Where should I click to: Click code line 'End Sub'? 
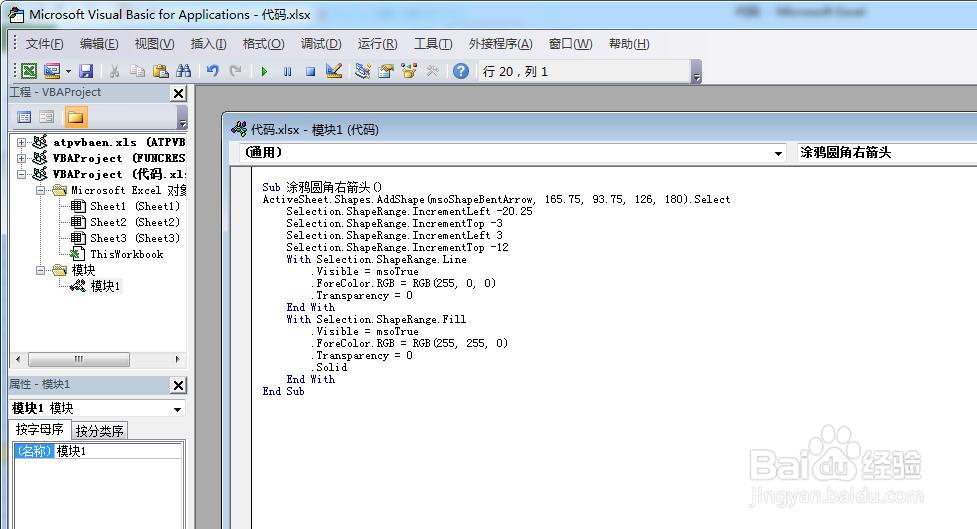284,391
